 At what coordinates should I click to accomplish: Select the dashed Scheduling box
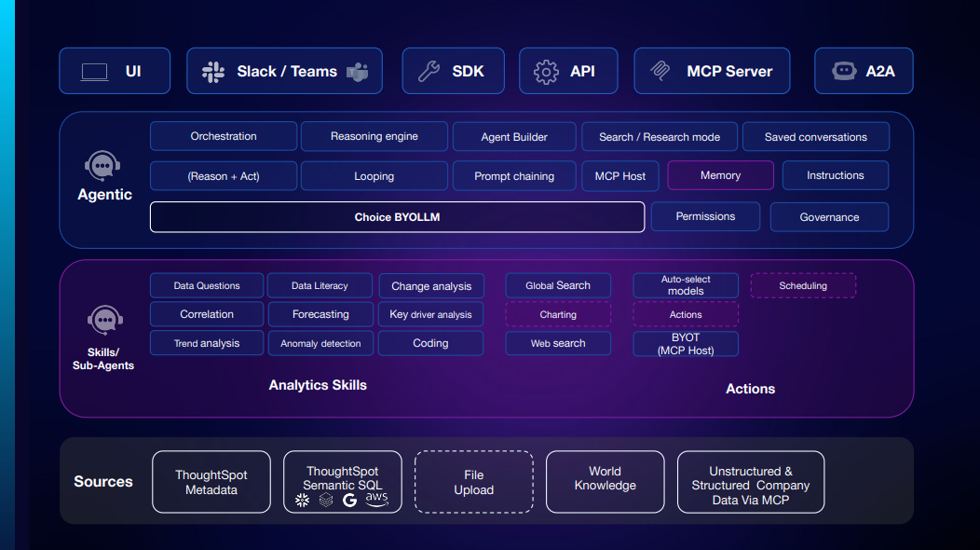(802, 286)
